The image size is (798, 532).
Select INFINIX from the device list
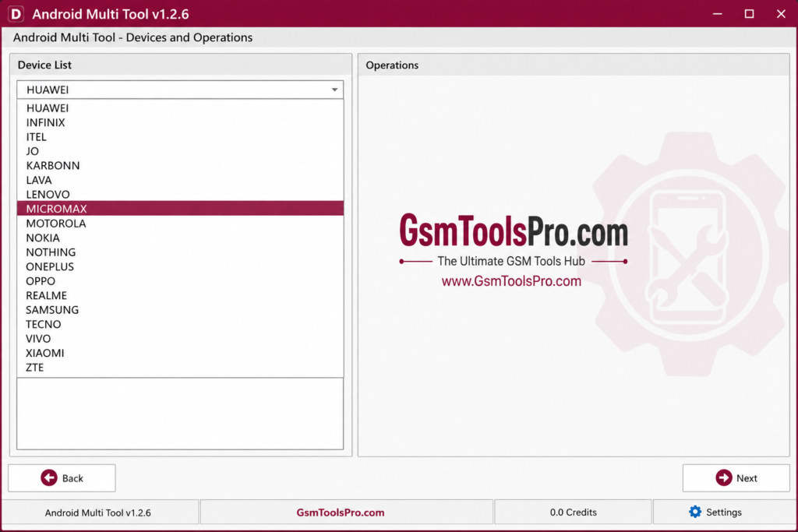pos(180,122)
